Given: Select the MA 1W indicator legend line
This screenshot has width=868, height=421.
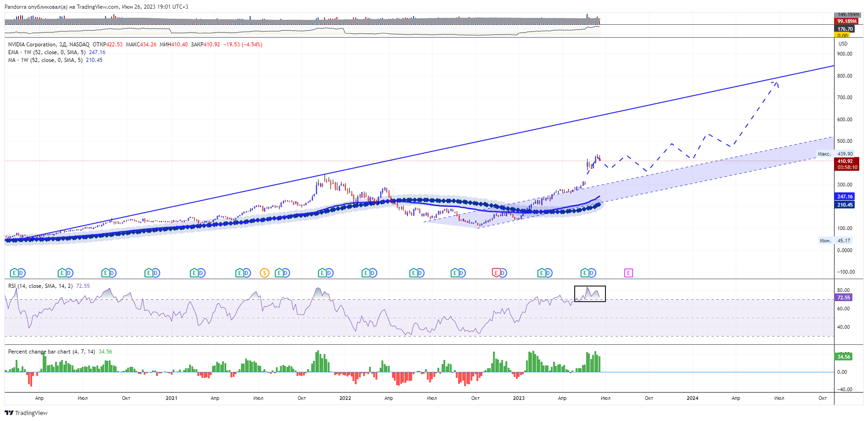Looking at the screenshot, I should click(55, 60).
